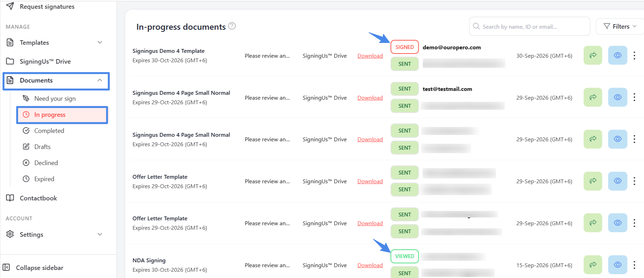Click the 15-Sep-2026 (GMT+6) date
Viewport: 644px width, 278px height.
click(544, 265)
